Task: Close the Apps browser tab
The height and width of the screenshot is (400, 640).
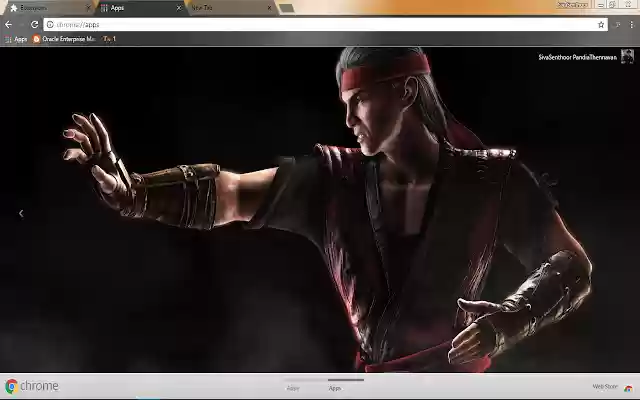Action: tap(179, 8)
